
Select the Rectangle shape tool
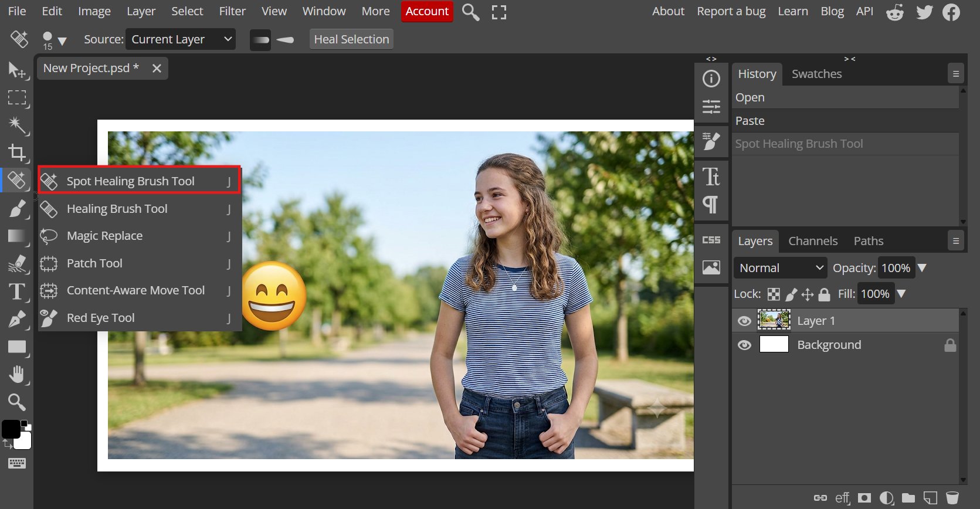[x=16, y=347]
